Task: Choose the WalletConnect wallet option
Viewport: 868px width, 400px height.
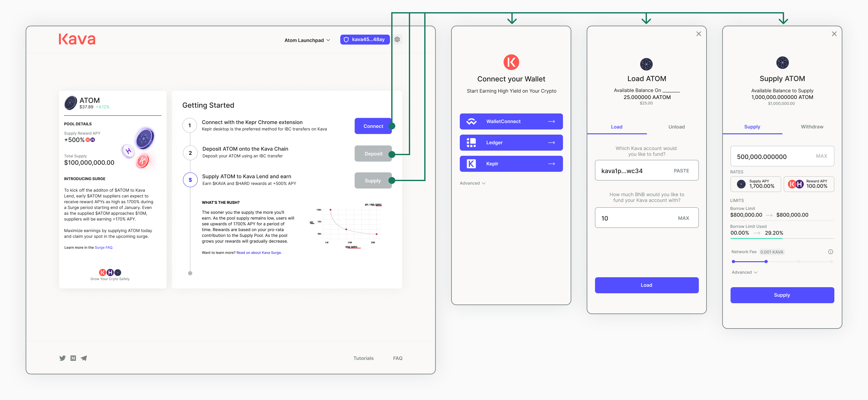Action: coord(511,121)
